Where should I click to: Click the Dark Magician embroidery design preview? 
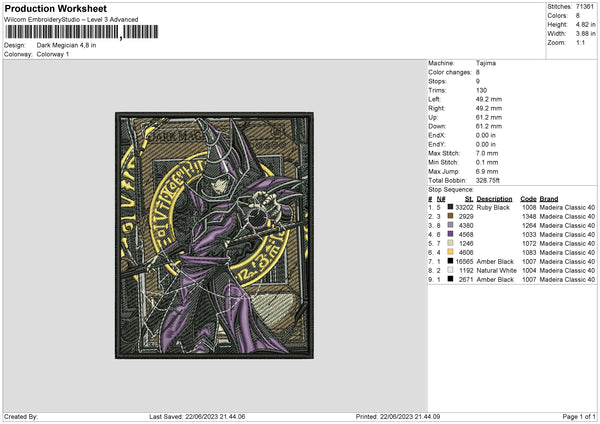tap(214, 235)
